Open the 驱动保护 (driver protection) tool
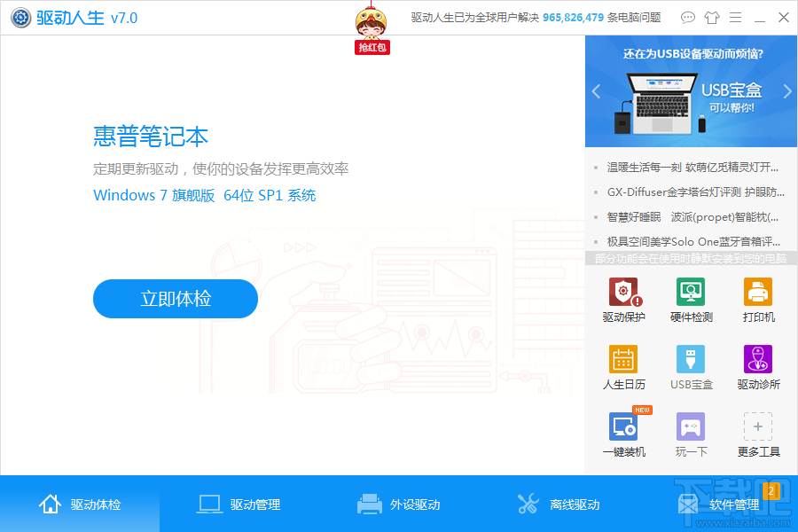The image size is (798, 532). 623,300
